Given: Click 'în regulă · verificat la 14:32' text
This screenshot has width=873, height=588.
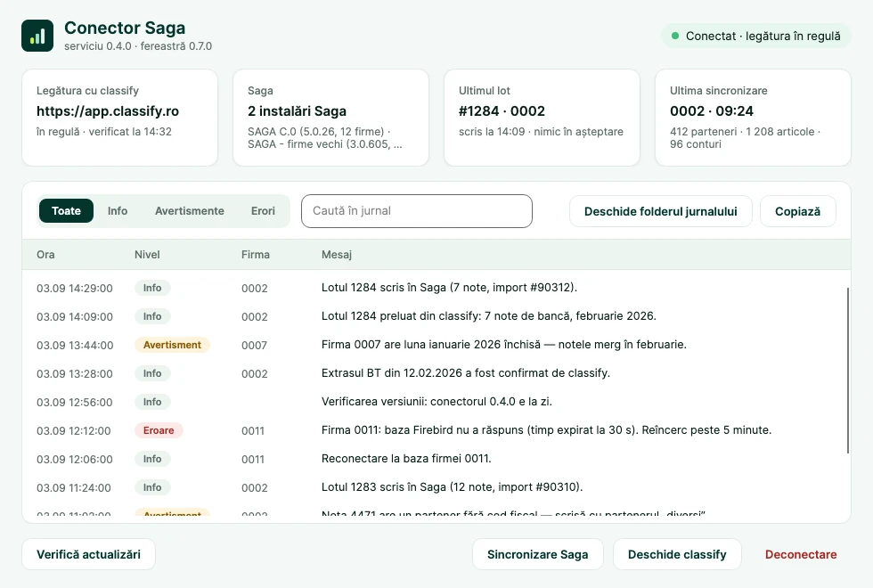Looking at the screenshot, I should (104, 132).
